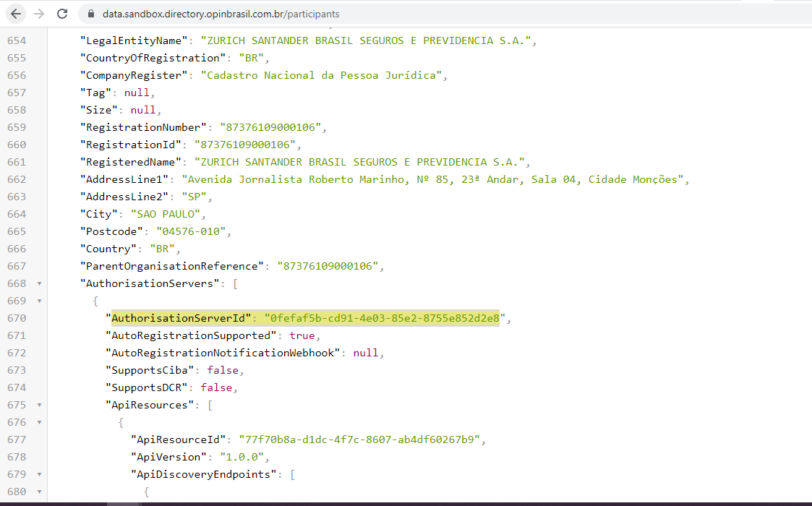The width and height of the screenshot is (812, 506).
Task: Click the padlock site info icon
Action: tap(90, 14)
